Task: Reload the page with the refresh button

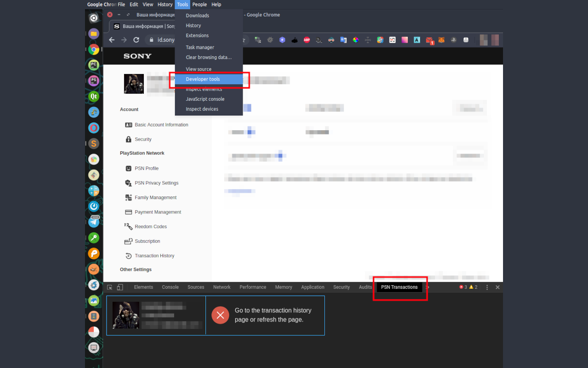Action: [136, 40]
